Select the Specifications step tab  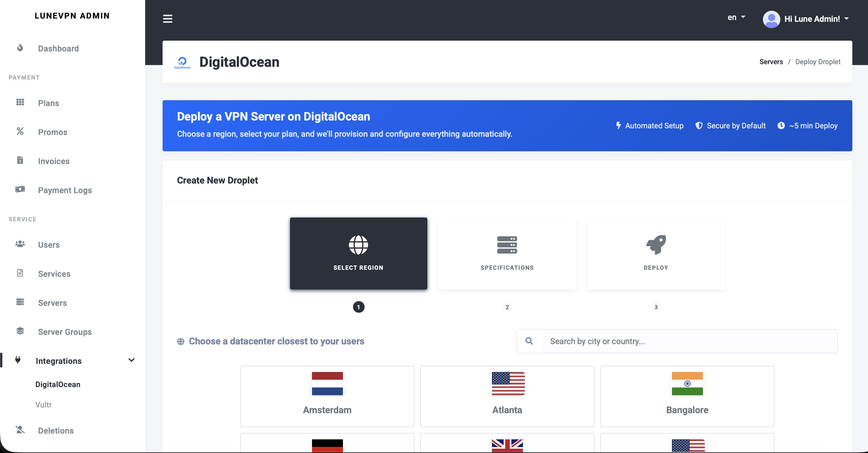(x=507, y=254)
